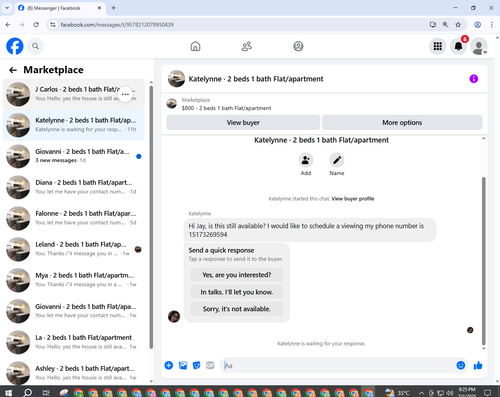500x397 pixels.
Task: Open Windows notification center
Action: 488,393
